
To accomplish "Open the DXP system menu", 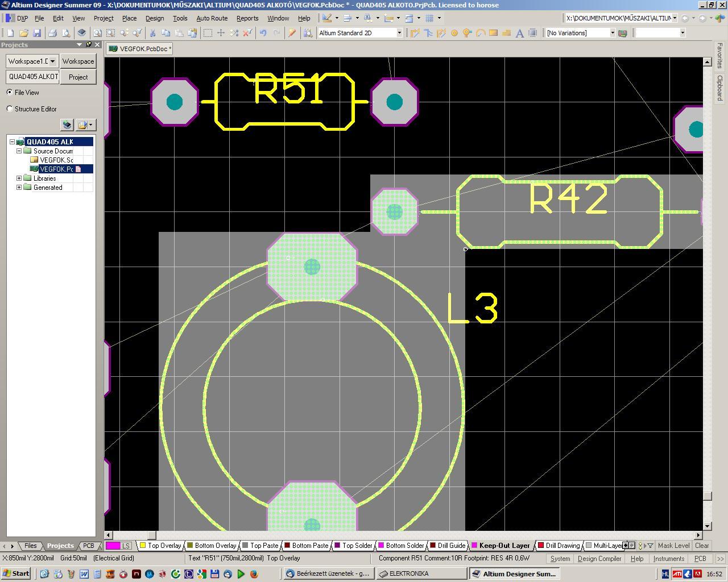I will point(18,18).
